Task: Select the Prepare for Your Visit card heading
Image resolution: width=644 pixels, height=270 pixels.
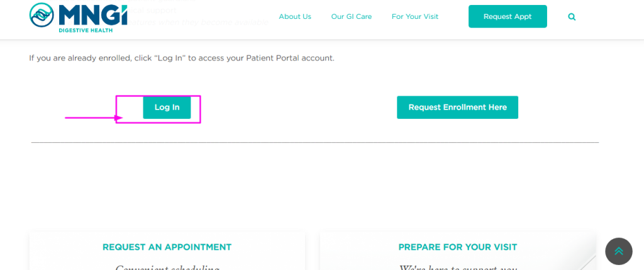Action: [x=458, y=247]
